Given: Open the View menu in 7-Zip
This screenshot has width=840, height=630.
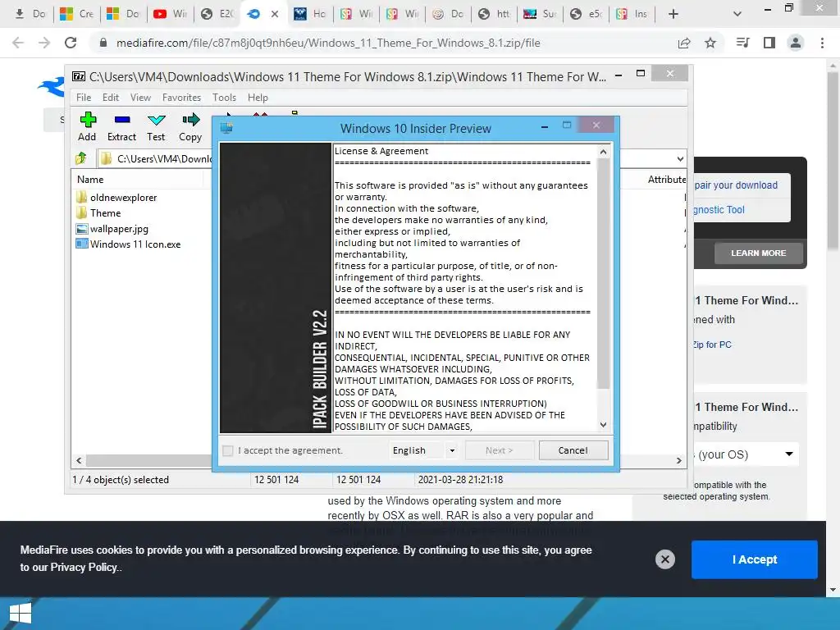Looking at the screenshot, I should coord(140,98).
